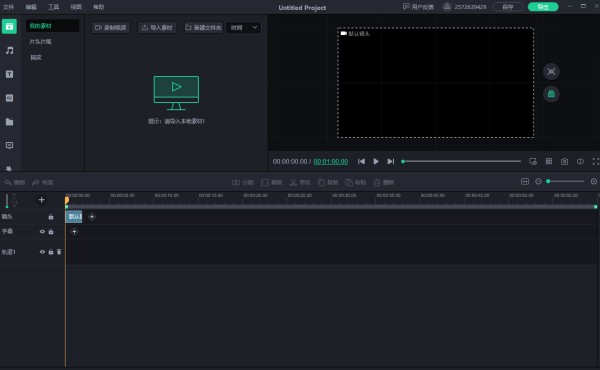Select the folder icon in left sidebar
The width and height of the screenshot is (600, 370).
(10, 122)
